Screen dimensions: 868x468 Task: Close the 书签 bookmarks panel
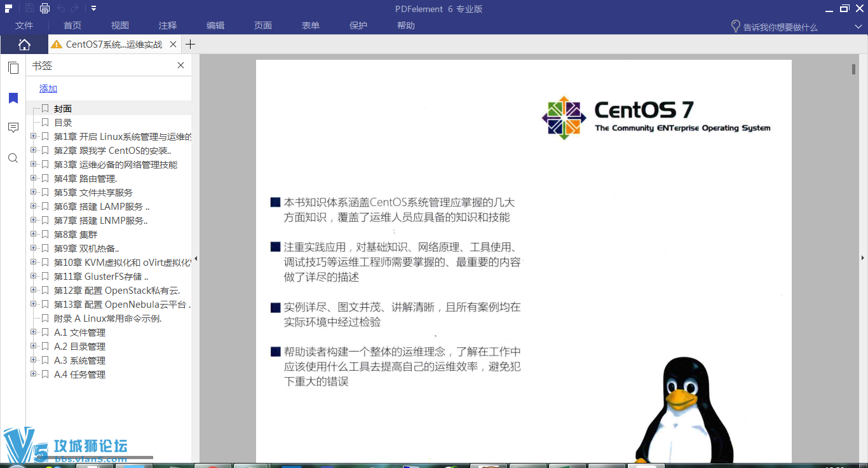pos(180,65)
